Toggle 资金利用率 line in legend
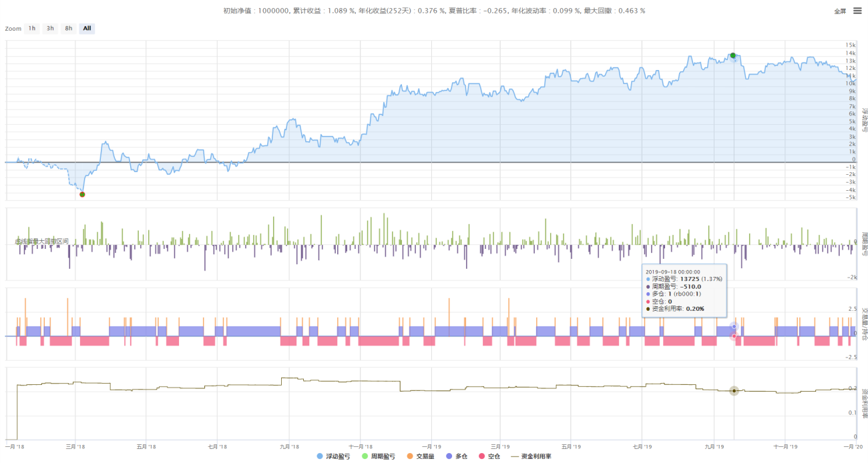 click(536, 456)
